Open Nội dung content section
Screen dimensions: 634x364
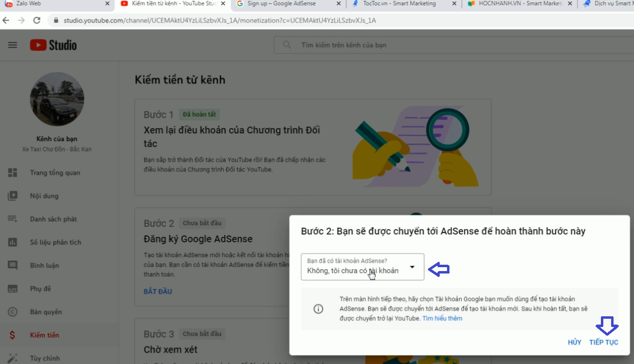[44, 196]
